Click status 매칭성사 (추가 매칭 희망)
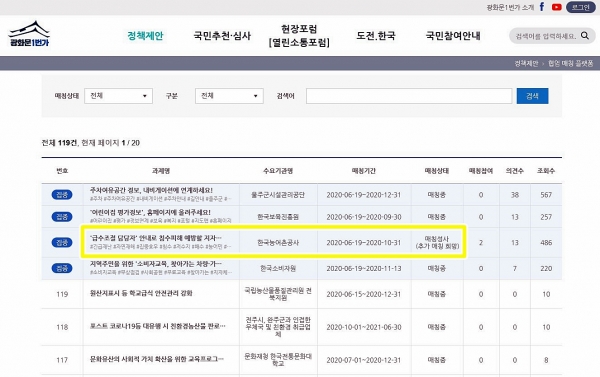This screenshot has width=600, height=377. (x=437, y=242)
